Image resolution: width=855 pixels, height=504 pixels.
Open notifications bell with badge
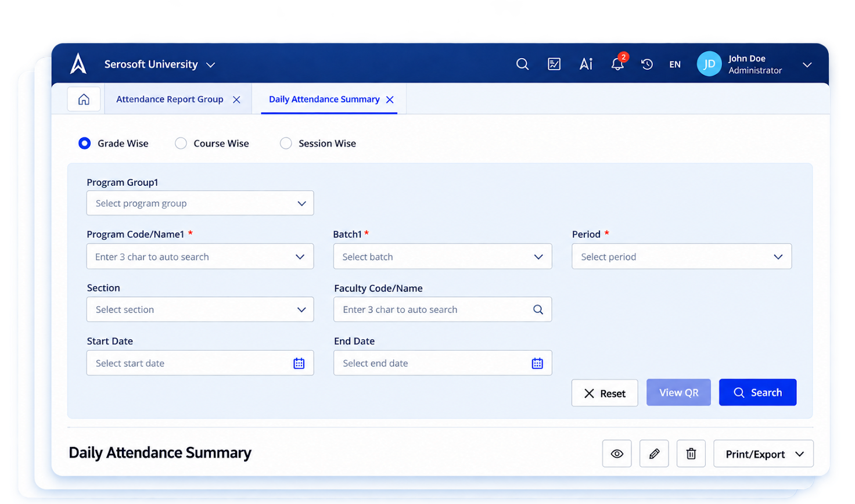(618, 63)
